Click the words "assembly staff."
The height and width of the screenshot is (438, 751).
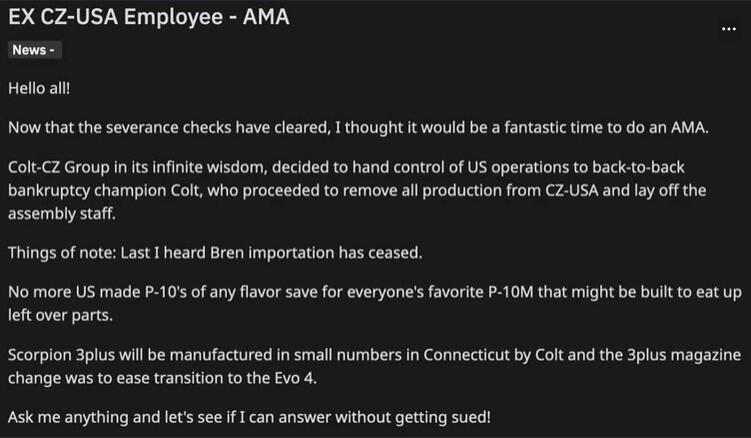pyautogui.click(x=62, y=214)
